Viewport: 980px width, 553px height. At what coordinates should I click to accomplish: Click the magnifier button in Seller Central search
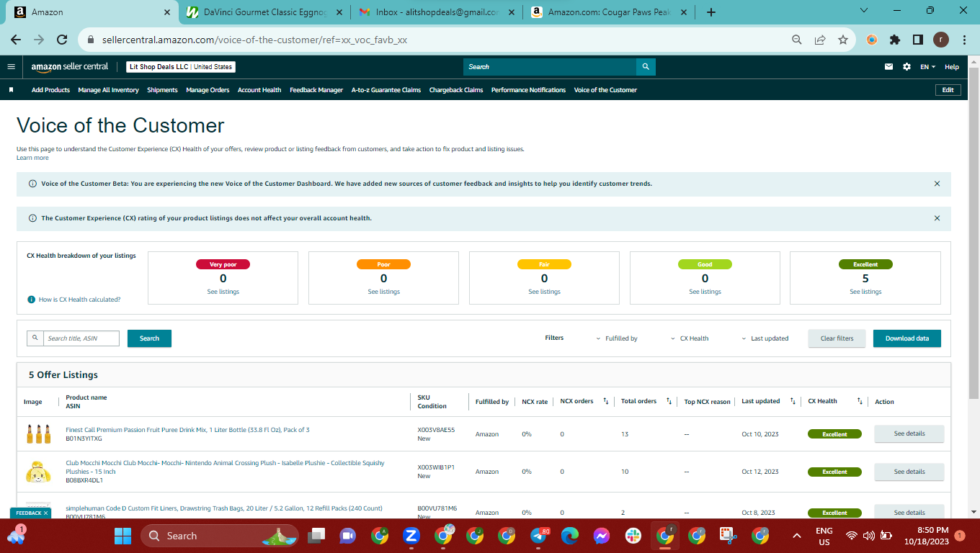tap(646, 67)
